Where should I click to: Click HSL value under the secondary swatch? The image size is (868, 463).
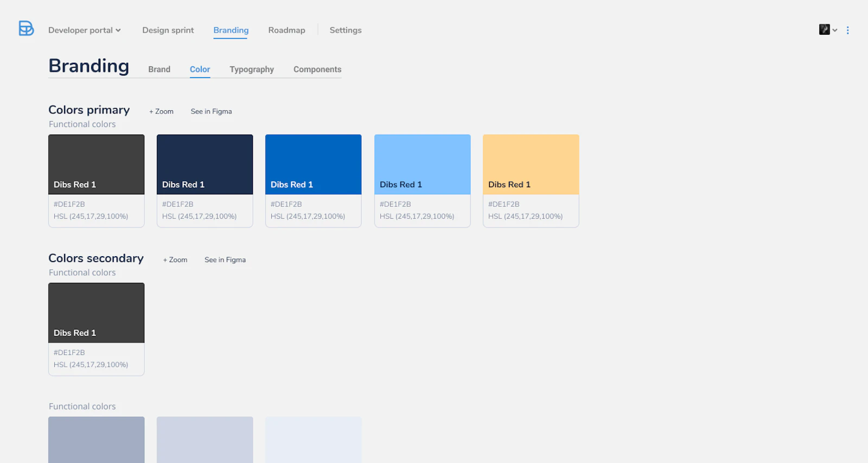[x=91, y=365]
